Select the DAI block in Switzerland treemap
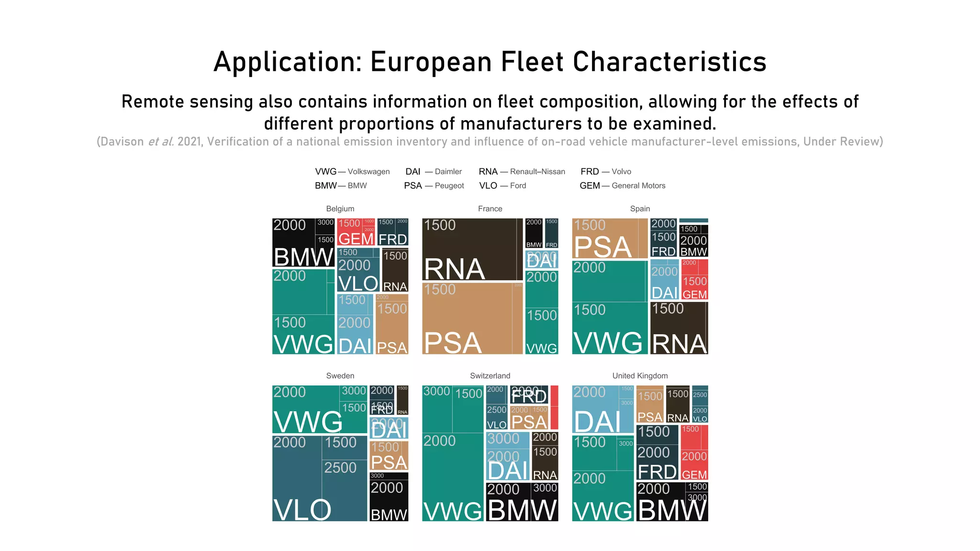Viewport: 980px width, 551px height. (508, 456)
